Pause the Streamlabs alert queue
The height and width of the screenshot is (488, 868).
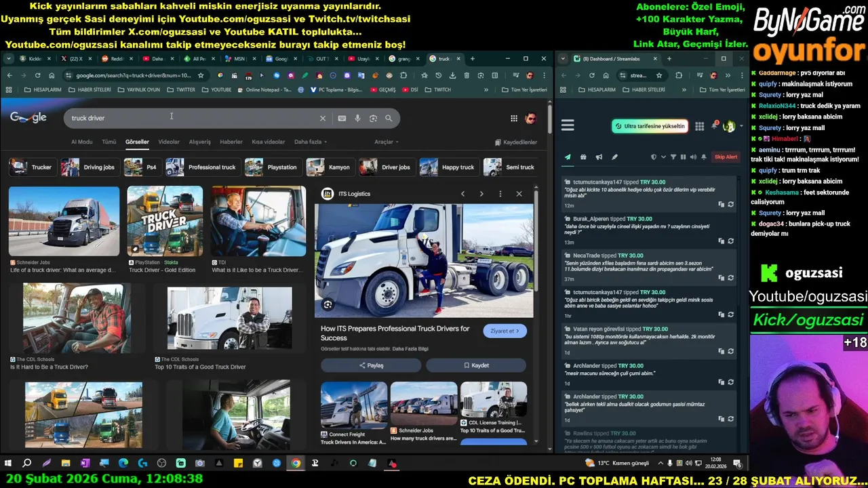coord(683,157)
